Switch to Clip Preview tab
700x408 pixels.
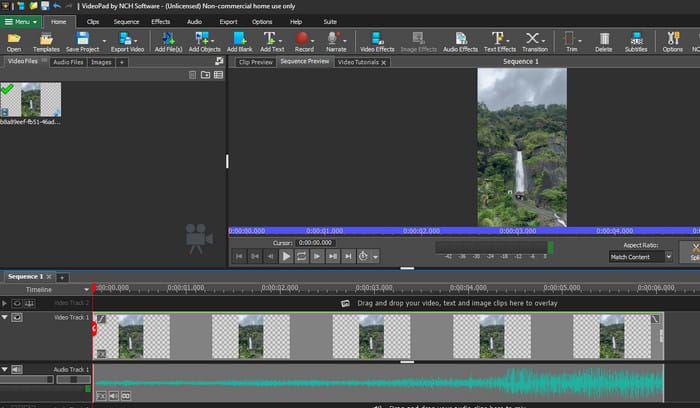255,62
